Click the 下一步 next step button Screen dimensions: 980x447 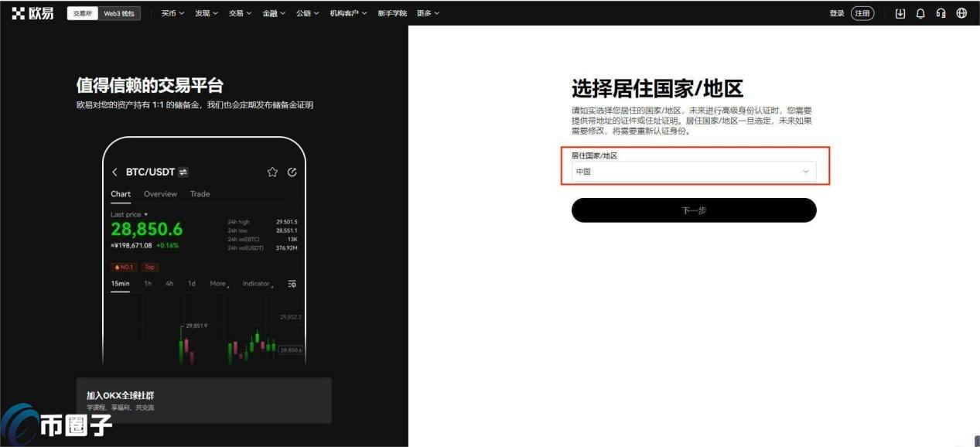coord(694,210)
